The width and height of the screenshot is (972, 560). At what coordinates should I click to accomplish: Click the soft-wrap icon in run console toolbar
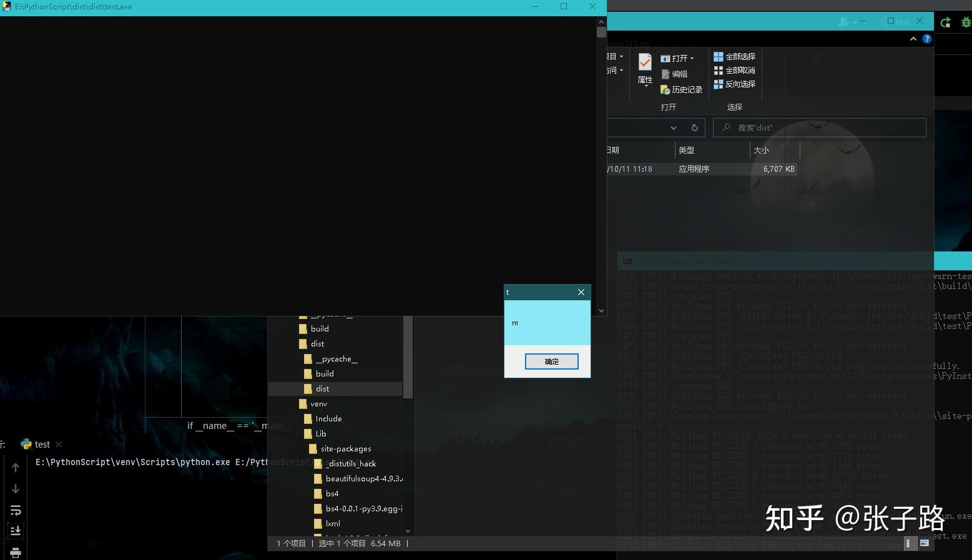(x=16, y=511)
